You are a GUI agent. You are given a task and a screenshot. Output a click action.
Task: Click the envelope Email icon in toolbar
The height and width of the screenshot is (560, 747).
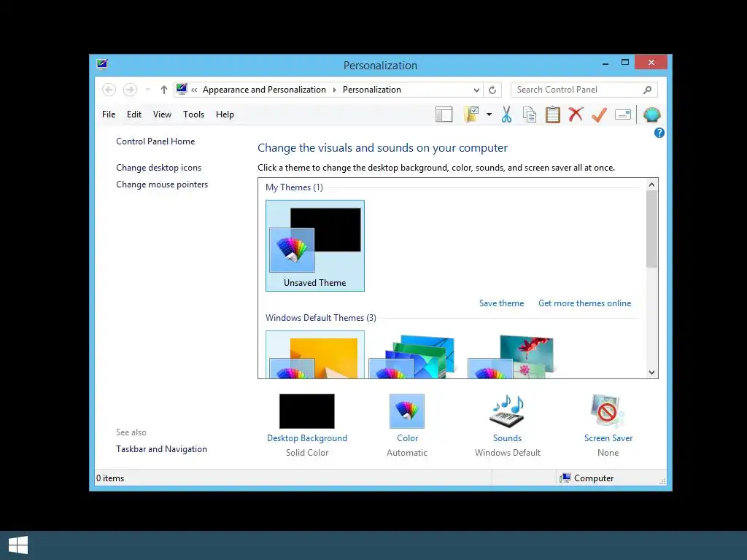pos(623,114)
